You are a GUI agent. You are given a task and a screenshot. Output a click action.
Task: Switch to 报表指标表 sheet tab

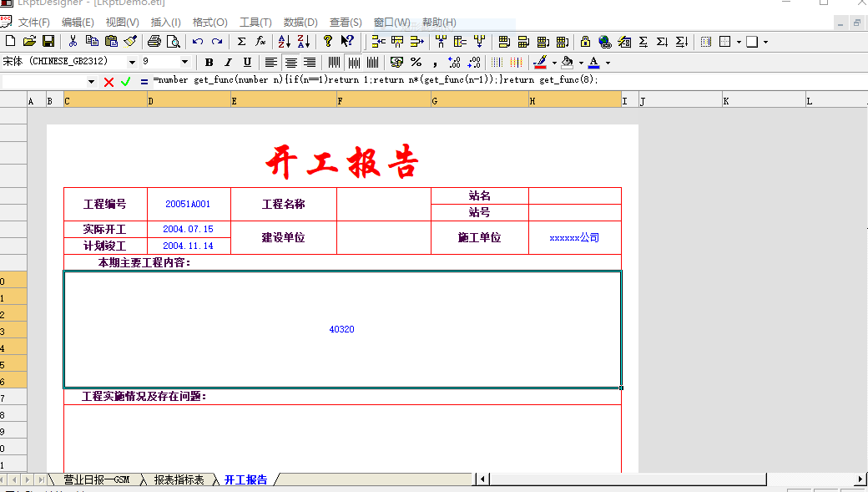179,479
